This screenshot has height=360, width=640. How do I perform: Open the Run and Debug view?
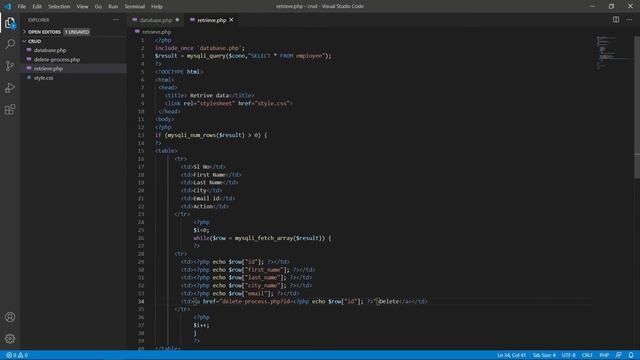point(10,88)
